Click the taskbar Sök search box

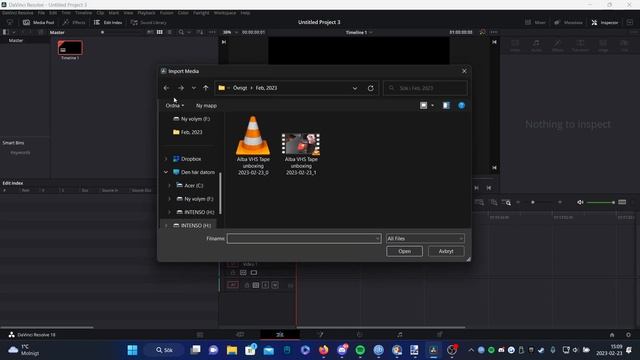pos(164,350)
